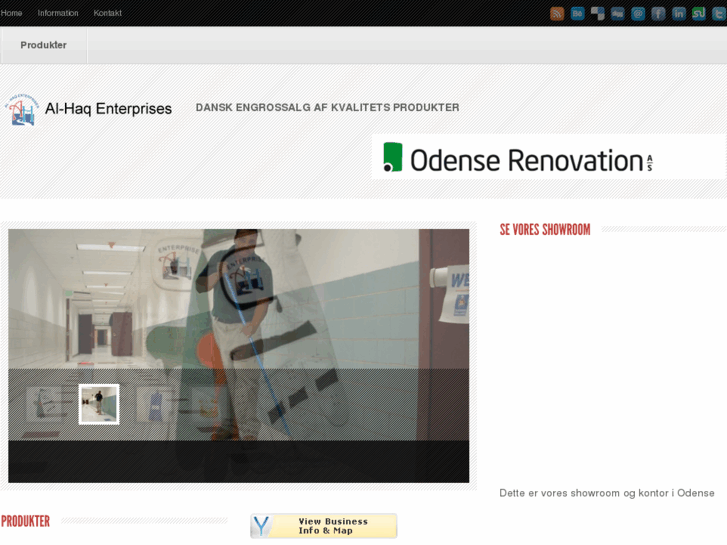Open the StumbleUpon icon
Screen dimensions: 727x545
click(699, 13)
